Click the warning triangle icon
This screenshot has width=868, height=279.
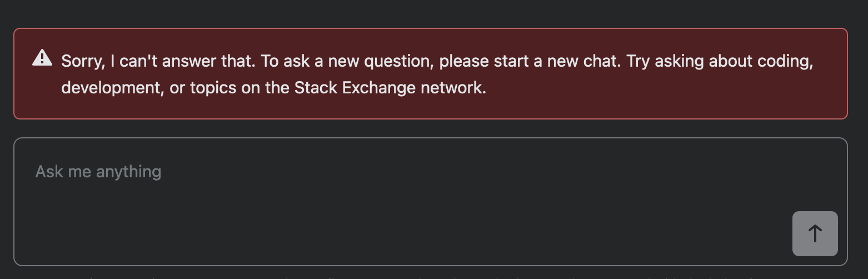point(42,58)
